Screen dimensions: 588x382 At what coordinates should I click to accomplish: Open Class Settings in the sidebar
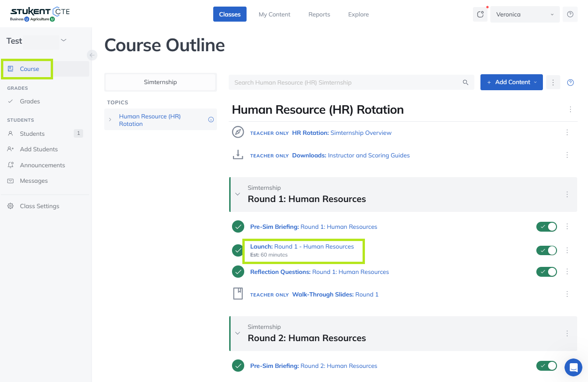pos(39,206)
